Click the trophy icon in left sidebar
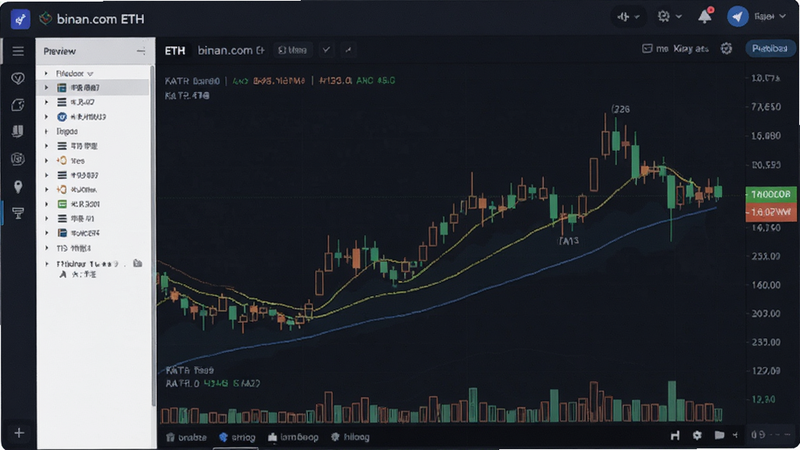Image resolution: width=800 pixels, height=450 pixels. click(x=18, y=213)
